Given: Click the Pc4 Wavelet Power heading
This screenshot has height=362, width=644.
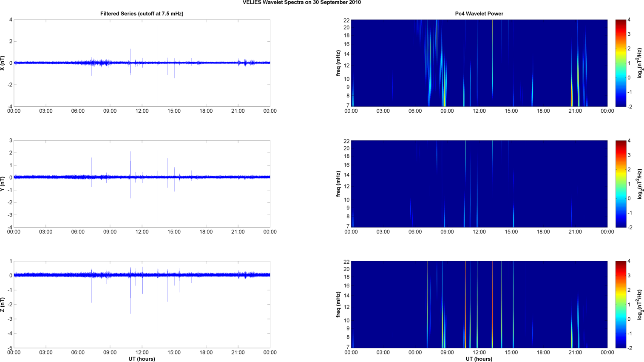Looking at the screenshot, I should [479, 14].
